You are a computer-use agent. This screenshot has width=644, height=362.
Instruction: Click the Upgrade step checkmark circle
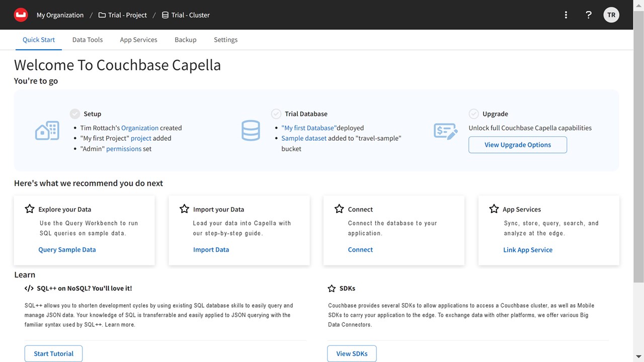point(473,114)
